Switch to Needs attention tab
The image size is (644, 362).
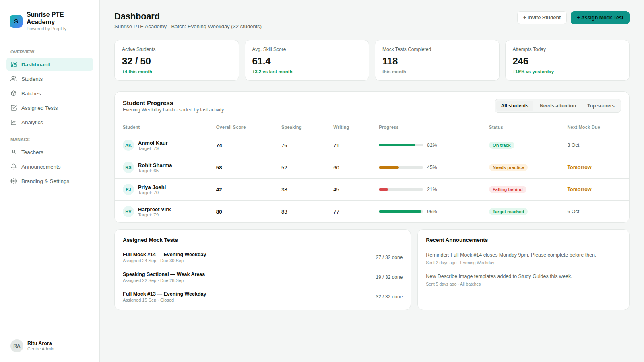coord(558,106)
